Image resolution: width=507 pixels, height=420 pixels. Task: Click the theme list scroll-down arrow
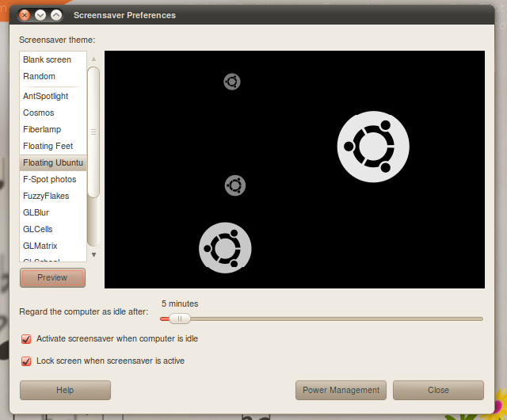click(93, 255)
